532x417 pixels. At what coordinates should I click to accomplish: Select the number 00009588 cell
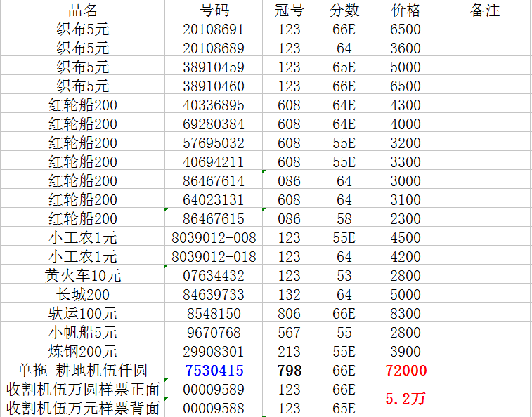point(214,408)
